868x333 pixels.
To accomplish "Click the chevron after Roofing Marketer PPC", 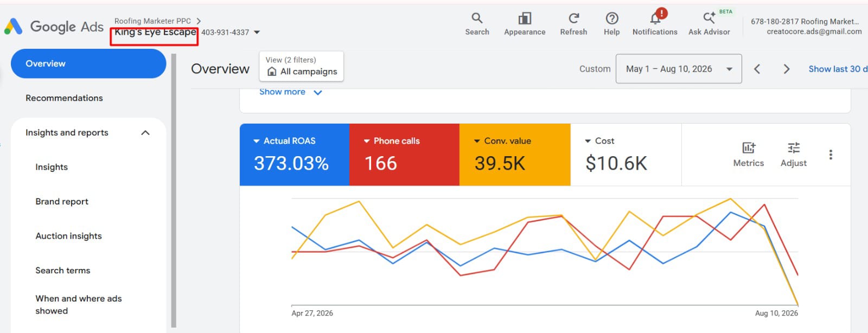I will pos(199,21).
